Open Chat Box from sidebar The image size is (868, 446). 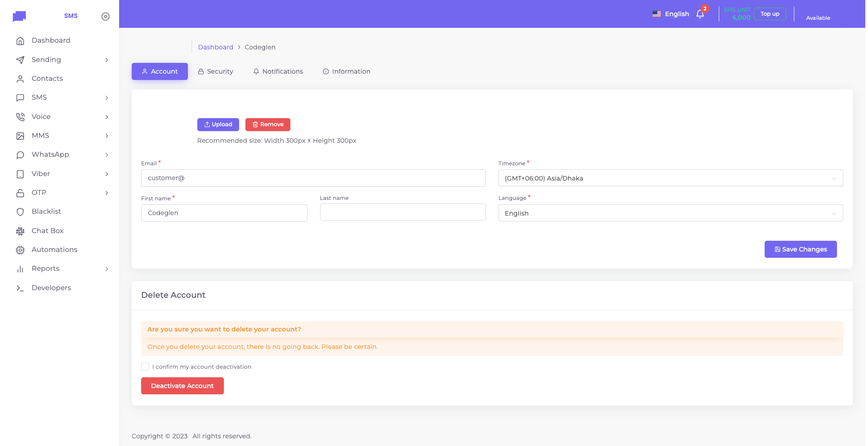click(x=47, y=231)
